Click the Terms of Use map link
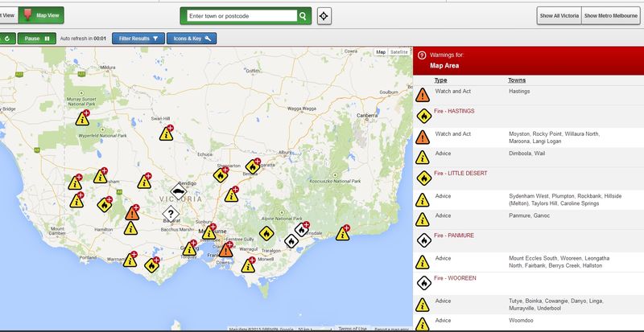The width and height of the screenshot is (644, 332). point(352,329)
